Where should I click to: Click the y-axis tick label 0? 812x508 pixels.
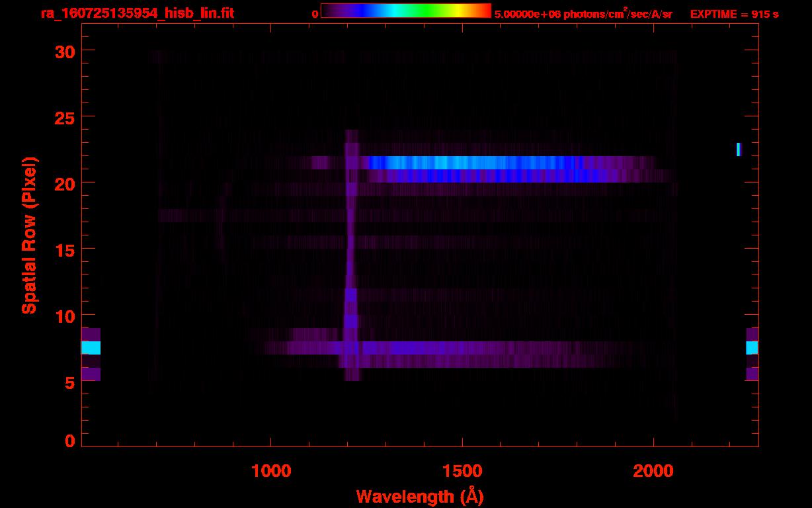click(x=70, y=441)
